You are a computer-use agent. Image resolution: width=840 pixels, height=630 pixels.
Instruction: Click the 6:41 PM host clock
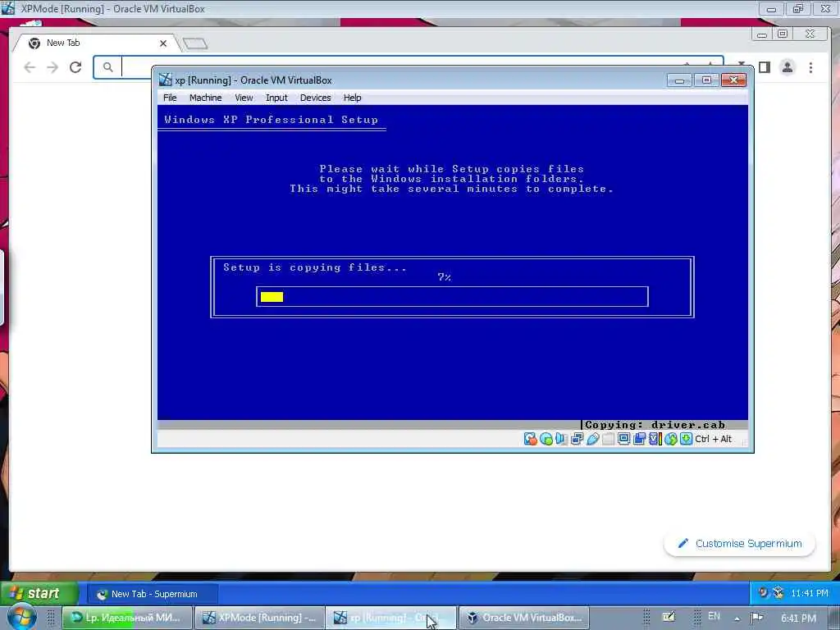tap(798, 619)
